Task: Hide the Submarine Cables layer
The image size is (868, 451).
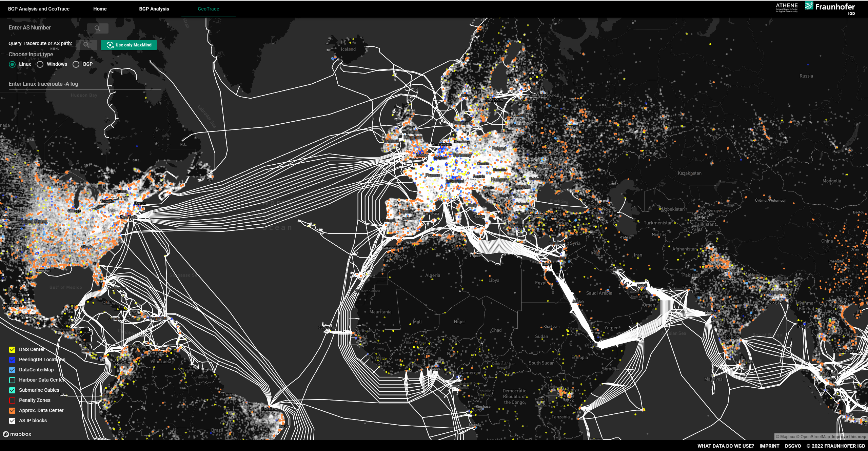Action: (x=12, y=390)
